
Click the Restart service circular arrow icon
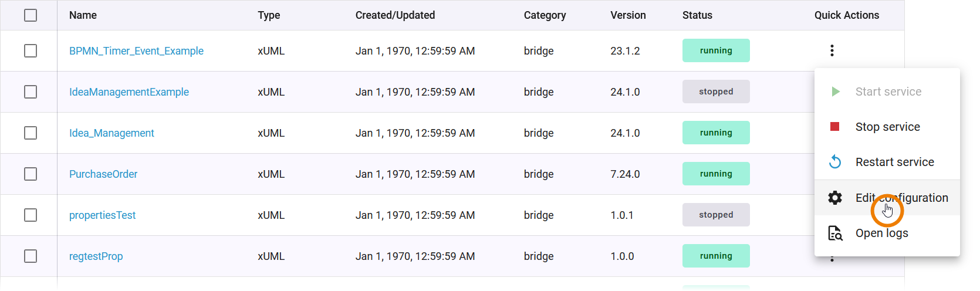point(834,162)
